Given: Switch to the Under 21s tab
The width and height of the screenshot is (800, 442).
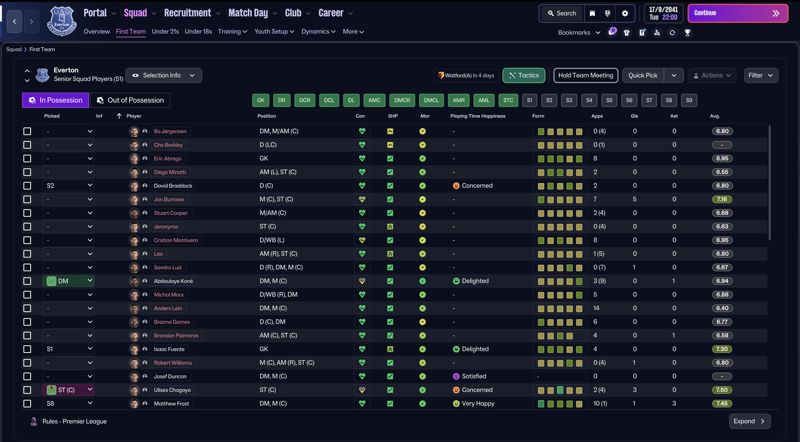Looking at the screenshot, I should coord(165,32).
